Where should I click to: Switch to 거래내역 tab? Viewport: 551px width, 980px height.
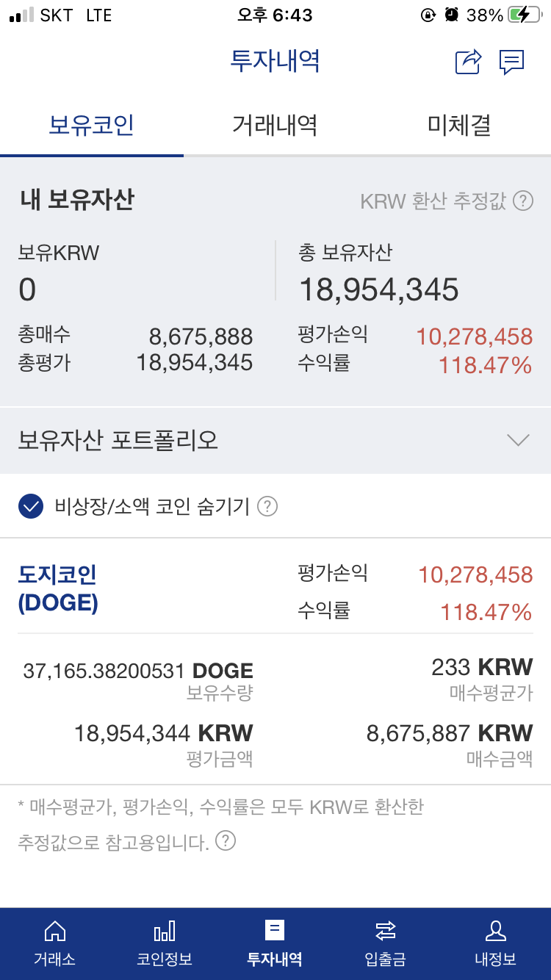275,125
